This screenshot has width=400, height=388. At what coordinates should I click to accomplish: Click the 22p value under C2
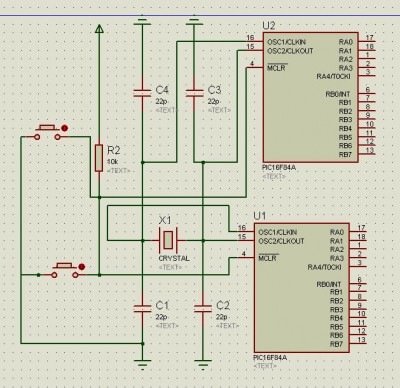222,317
